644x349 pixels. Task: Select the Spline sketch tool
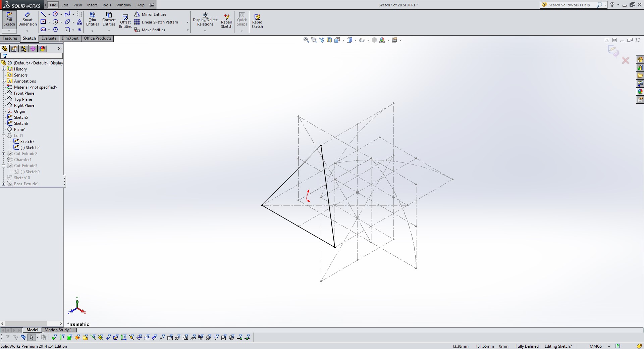click(67, 14)
